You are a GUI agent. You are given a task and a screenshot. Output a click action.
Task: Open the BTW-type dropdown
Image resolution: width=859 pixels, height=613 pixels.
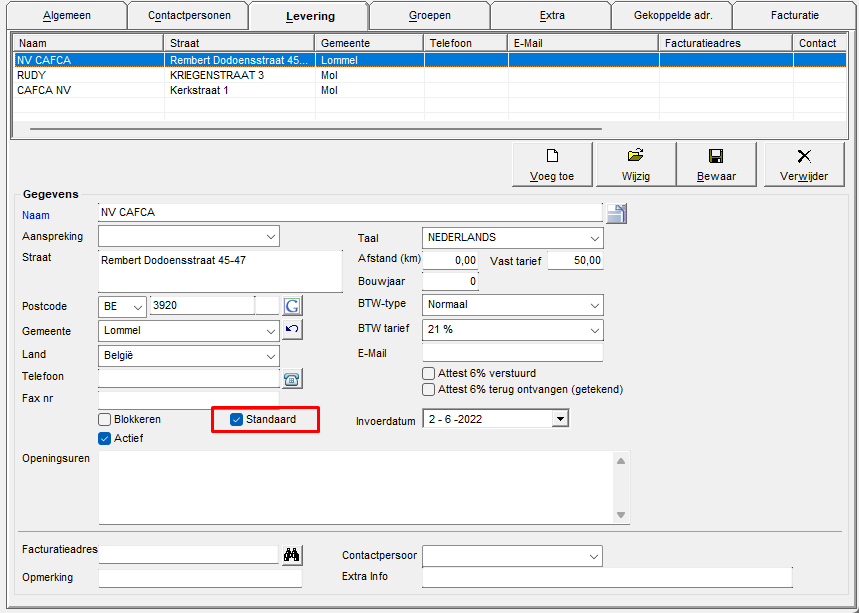(594, 305)
